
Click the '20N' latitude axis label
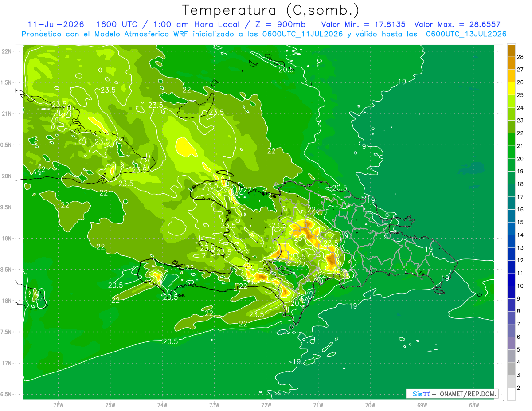pos(7,176)
